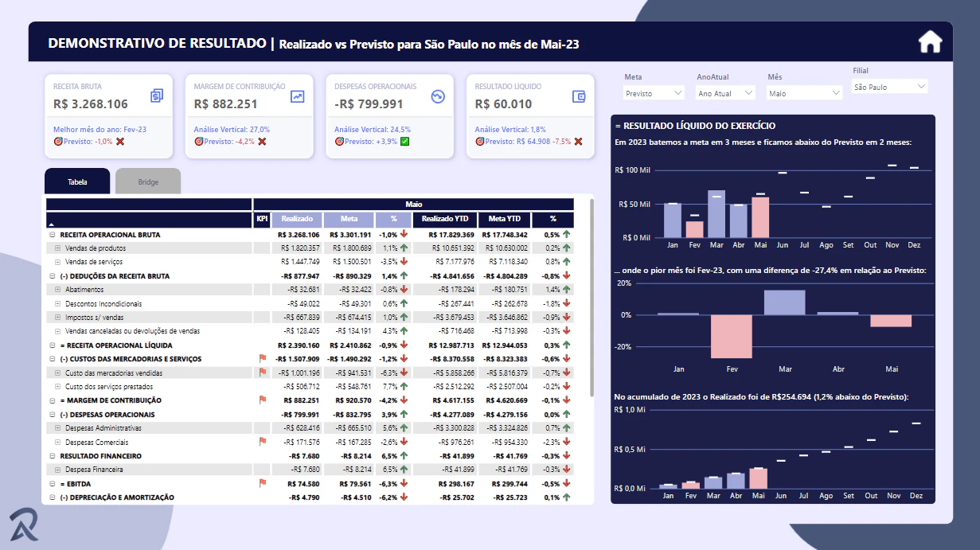Screen dimensions: 980x550
Task: Sort by the Meta column header under Maio
Action: tap(349, 219)
